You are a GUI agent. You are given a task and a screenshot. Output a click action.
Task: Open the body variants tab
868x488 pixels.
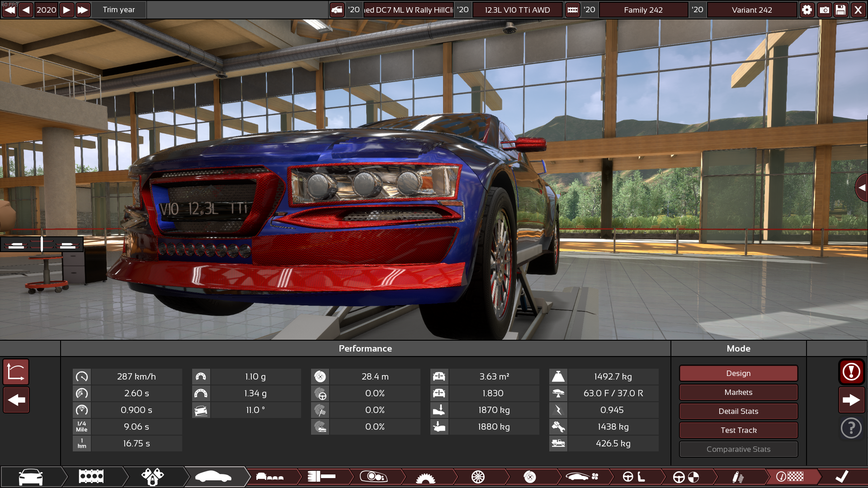coord(270,477)
